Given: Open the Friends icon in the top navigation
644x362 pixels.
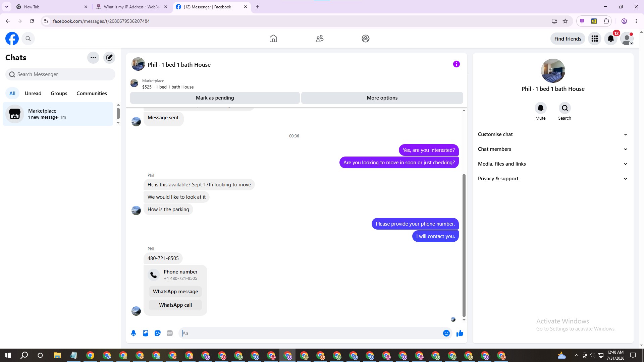Looking at the screenshot, I should pos(320,39).
